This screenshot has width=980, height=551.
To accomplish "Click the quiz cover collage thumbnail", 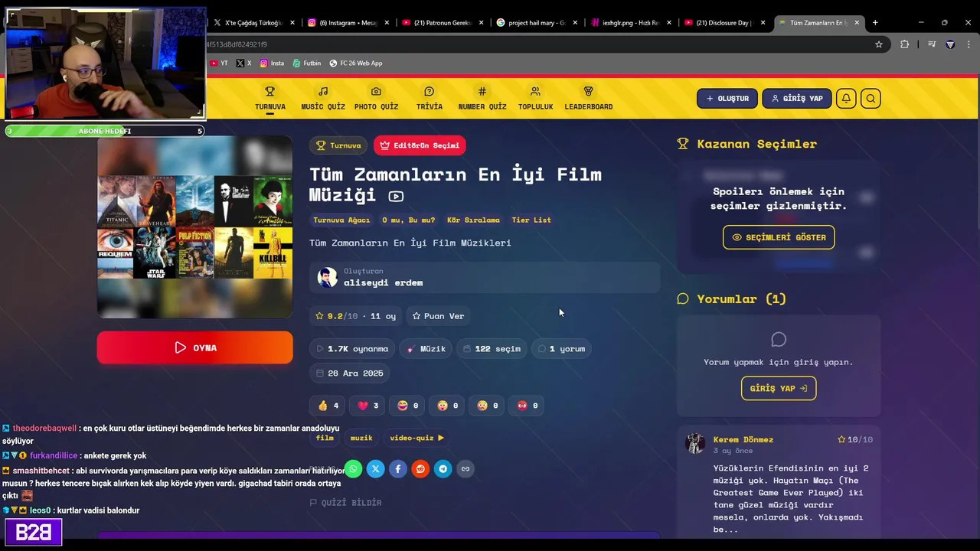I will [x=194, y=227].
